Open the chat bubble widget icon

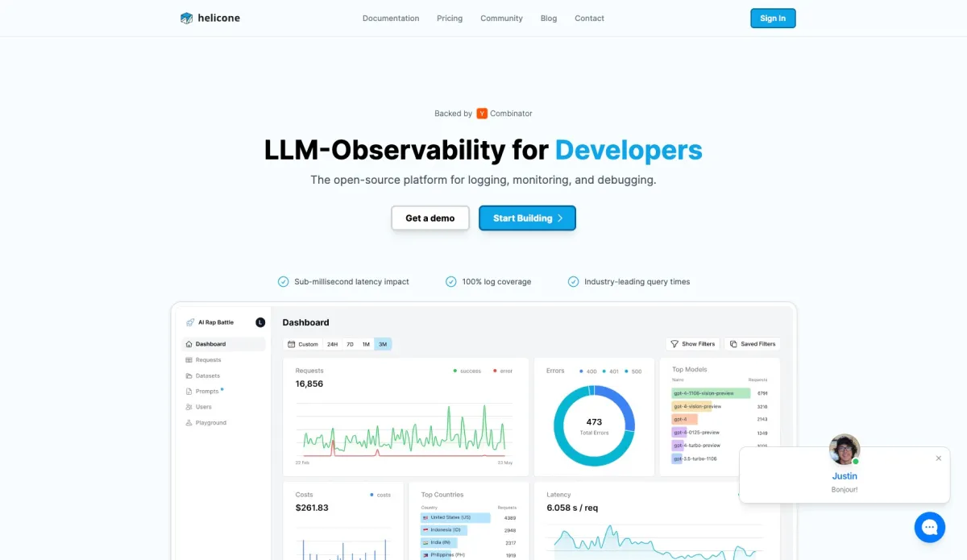point(929,527)
